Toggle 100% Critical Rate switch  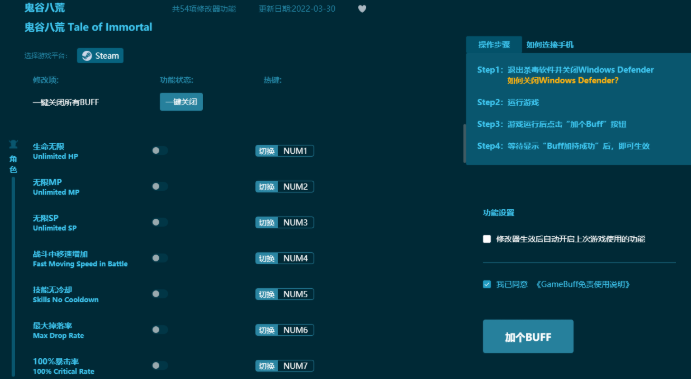[160, 365]
